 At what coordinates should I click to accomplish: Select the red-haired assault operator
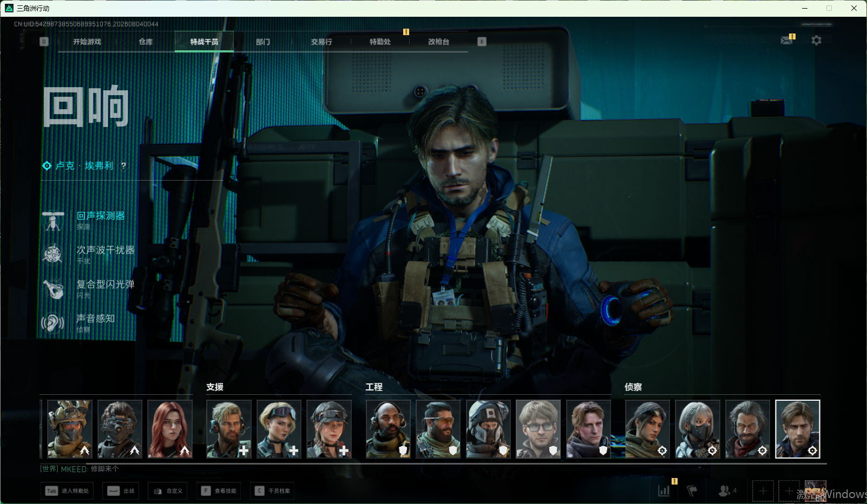pyautogui.click(x=170, y=429)
